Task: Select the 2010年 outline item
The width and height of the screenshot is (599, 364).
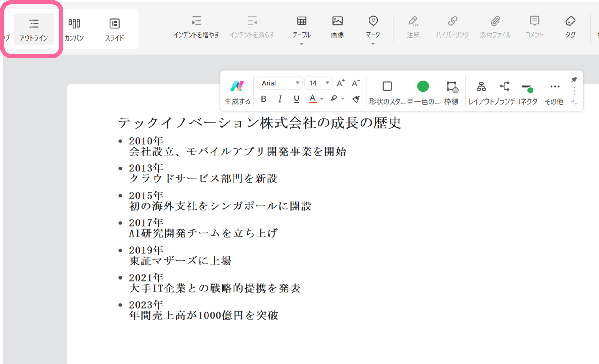Action: pyautogui.click(x=146, y=141)
